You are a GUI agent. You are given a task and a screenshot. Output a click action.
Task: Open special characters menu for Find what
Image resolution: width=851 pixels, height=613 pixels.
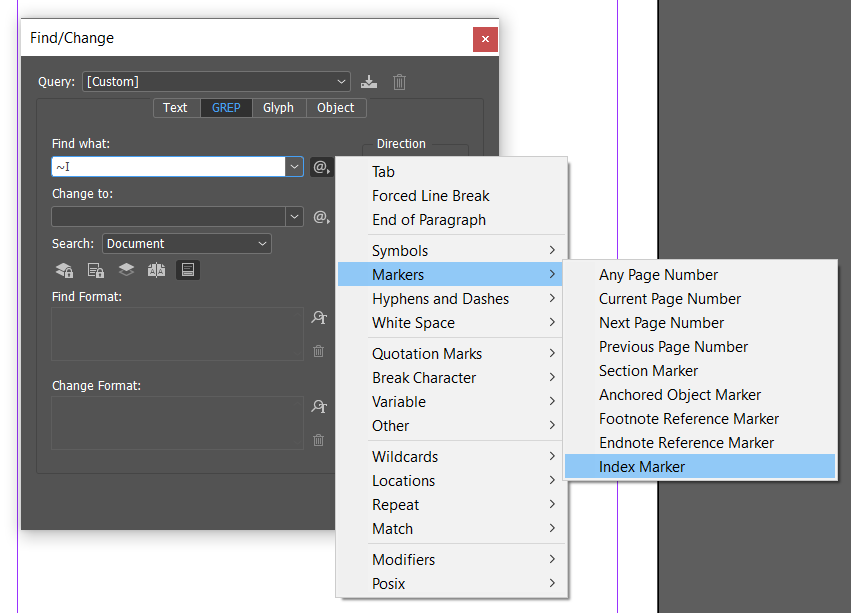point(321,167)
